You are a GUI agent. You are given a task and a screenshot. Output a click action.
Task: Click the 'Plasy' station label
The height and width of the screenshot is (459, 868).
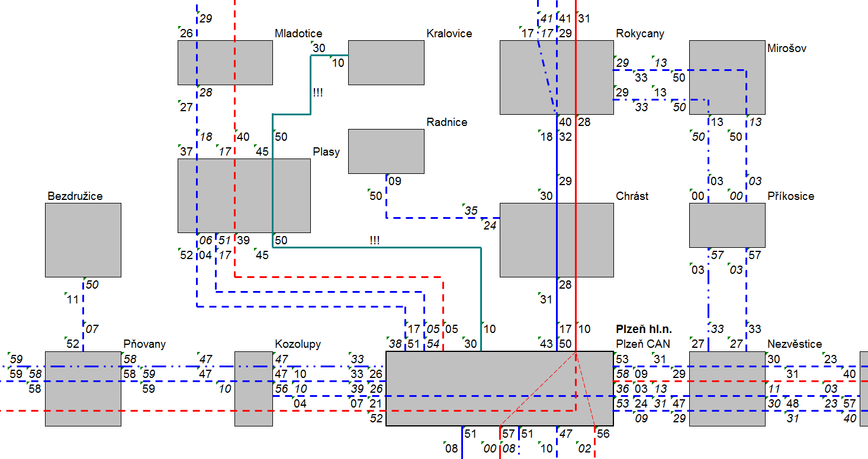point(326,152)
